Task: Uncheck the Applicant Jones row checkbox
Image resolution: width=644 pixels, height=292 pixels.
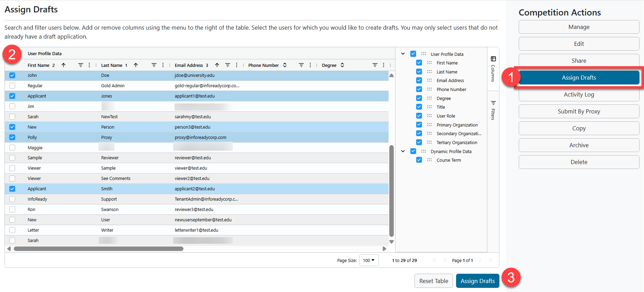Action: point(12,96)
